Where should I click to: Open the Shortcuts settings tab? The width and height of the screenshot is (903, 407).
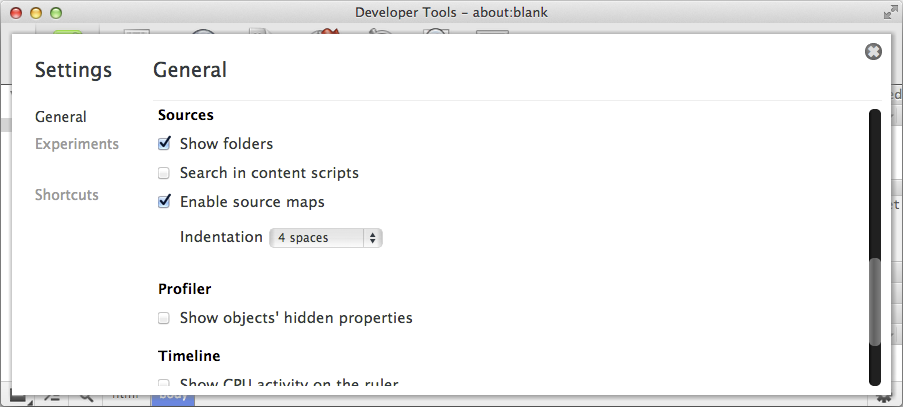[x=66, y=195]
